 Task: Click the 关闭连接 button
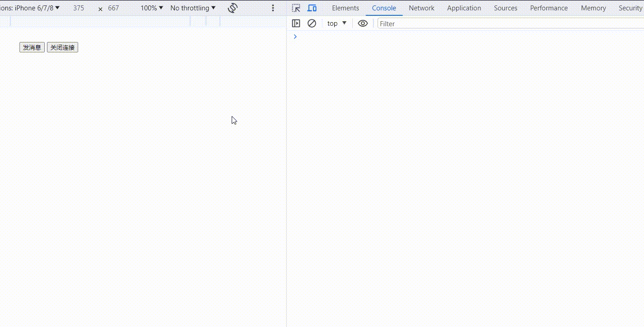[62, 47]
